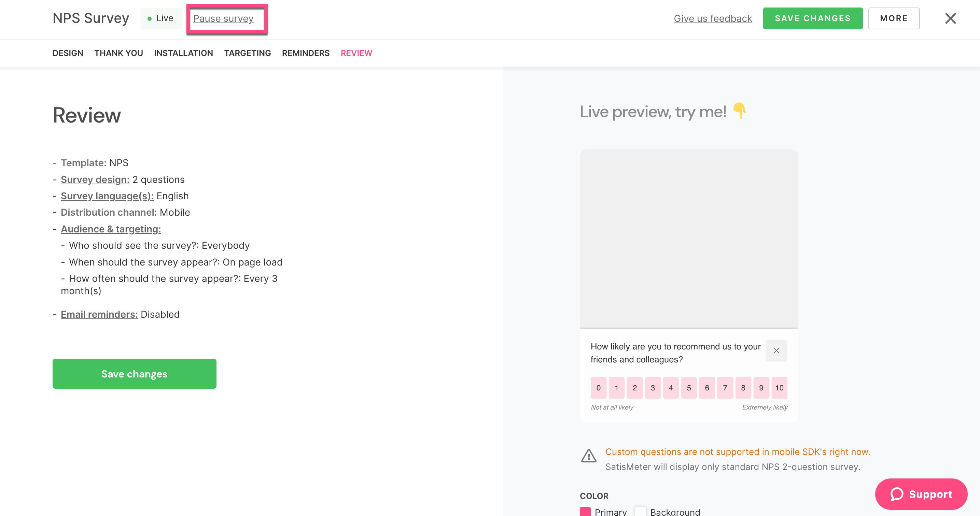
Task: Open the Survey language(s) link
Action: (107, 196)
